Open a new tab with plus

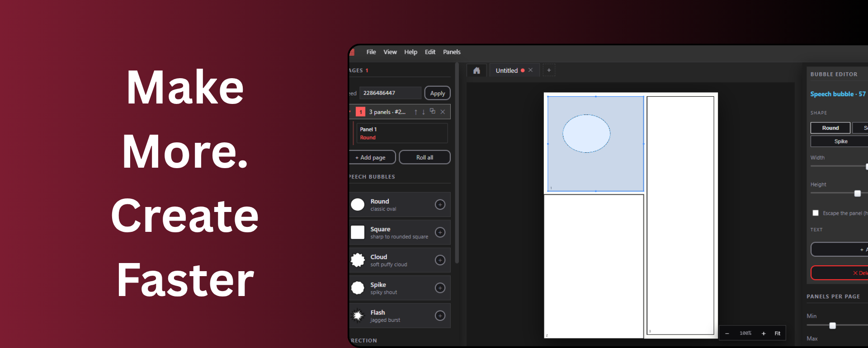pyautogui.click(x=549, y=70)
